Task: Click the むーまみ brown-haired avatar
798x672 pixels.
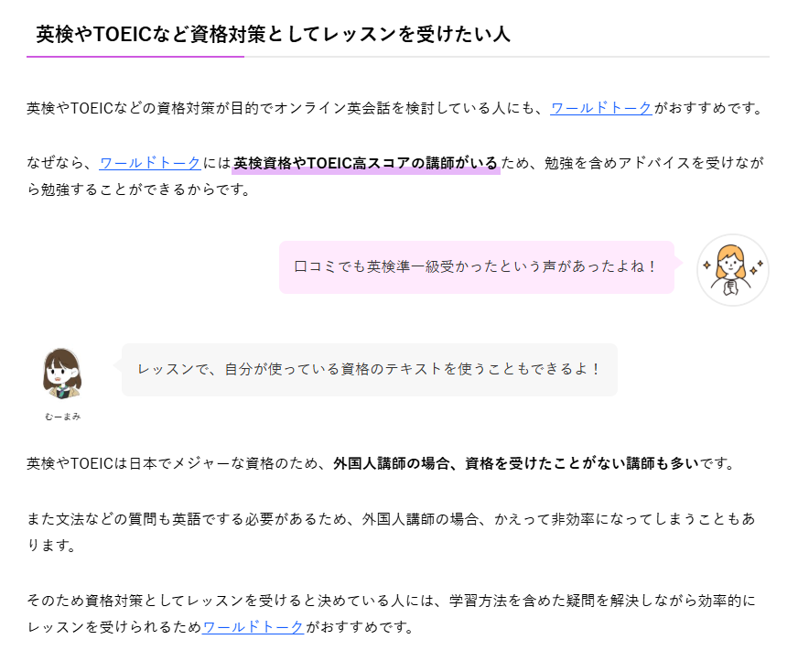Action: 62,374
